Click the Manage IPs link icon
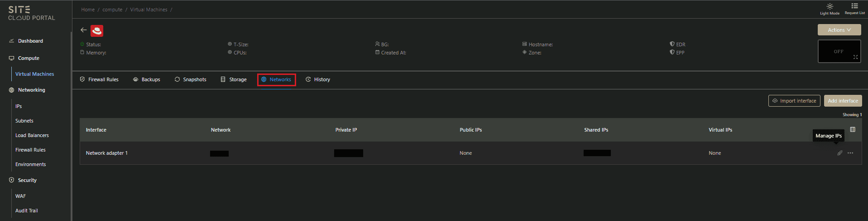This screenshot has width=868, height=221. 839,153
